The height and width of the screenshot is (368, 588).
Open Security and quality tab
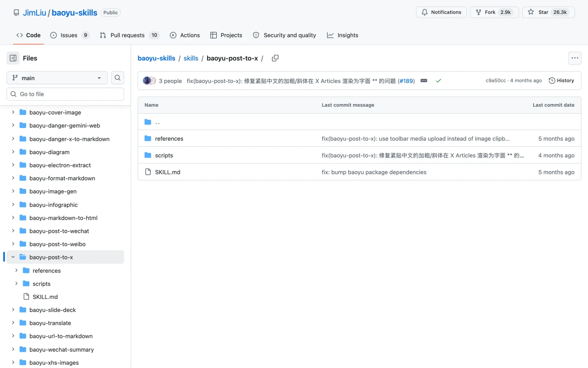tap(284, 35)
